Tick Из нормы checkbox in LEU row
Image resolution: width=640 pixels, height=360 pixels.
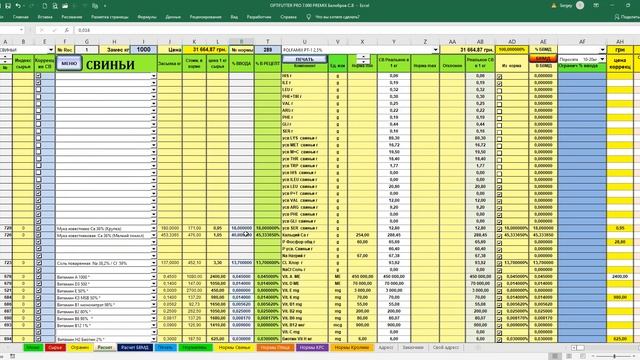click(500, 90)
